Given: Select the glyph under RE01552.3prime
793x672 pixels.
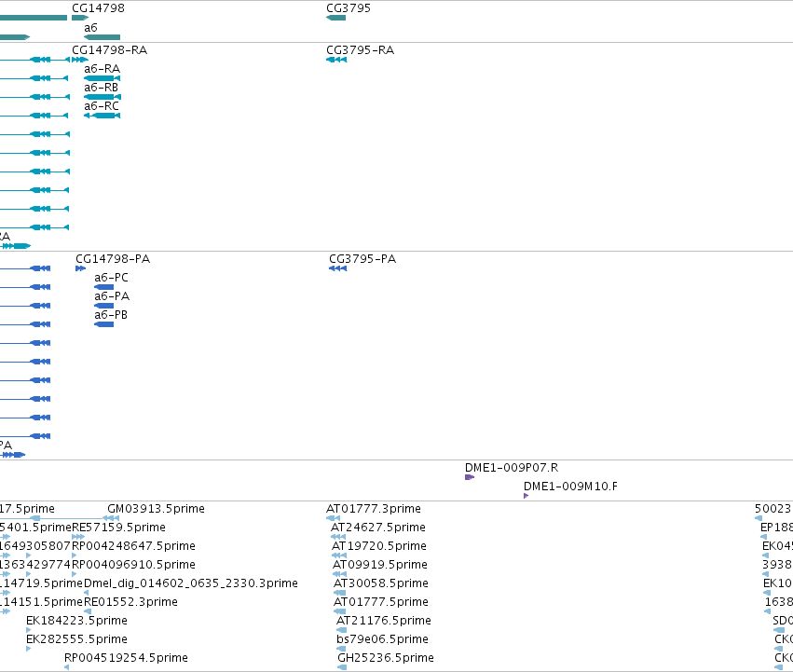Looking at the screenshot, I should pyautogui.click(x=88, y=611).
